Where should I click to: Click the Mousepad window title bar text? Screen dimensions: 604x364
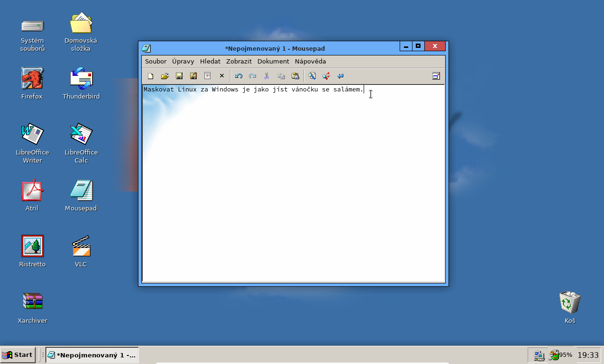[x=275, y=48]
